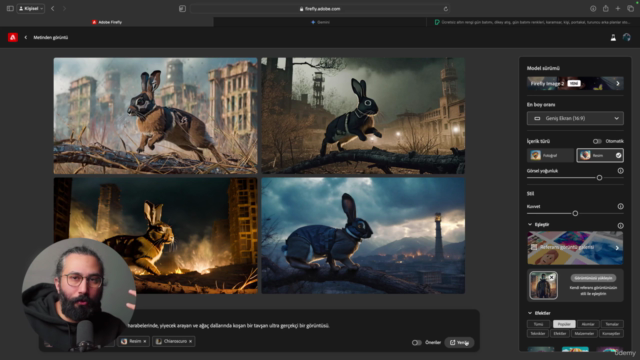The height and width of the screenshot is (360, 640).
Task: Open the Safari downloads icon
Action: point(593,9)
